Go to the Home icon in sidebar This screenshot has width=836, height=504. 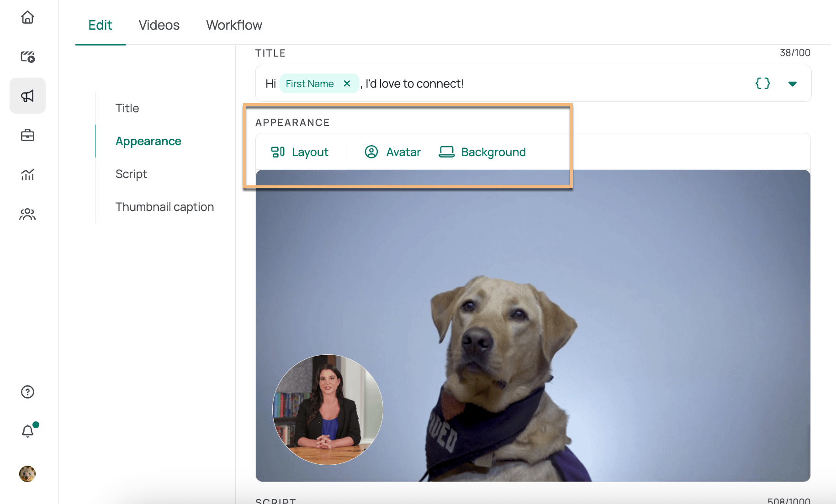click(27, 17)
